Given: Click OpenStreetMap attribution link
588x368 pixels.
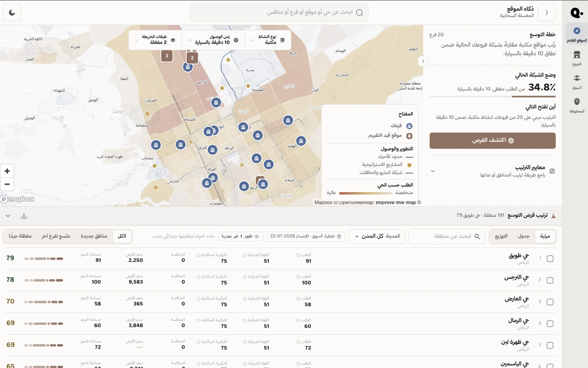Looking at the screenshot, I should [x=353, y=202].
